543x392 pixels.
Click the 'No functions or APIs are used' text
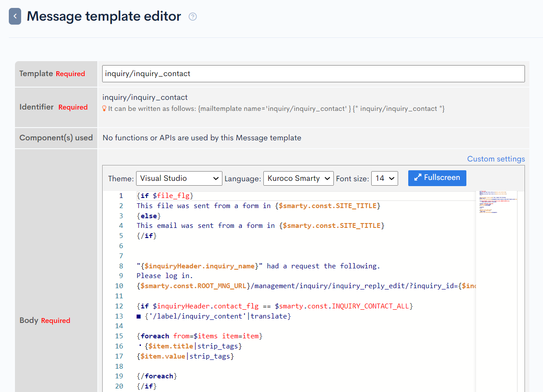(202, 138)
